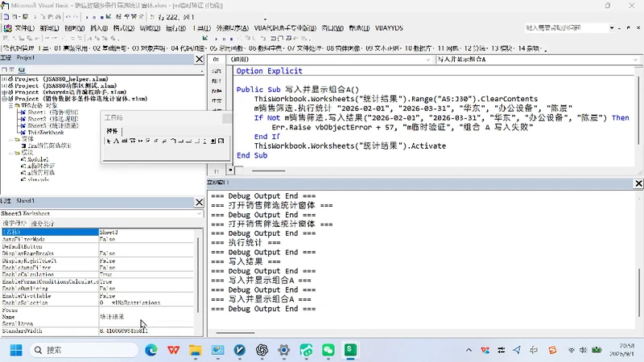Select ThisWorkbook in project tree
Screen dimensions: 644x362
(x=46, y=133)
